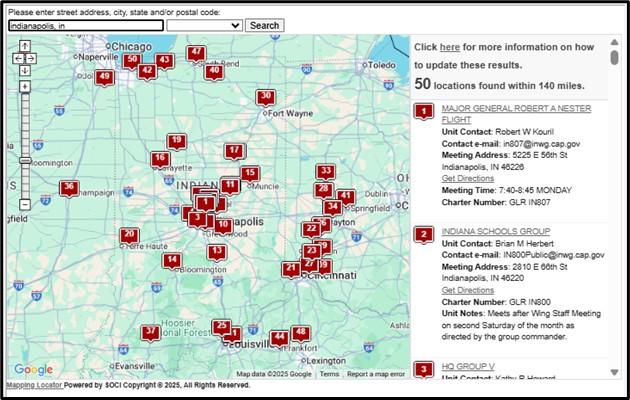630x400 pixels.
Task: Click map marker 28
Action: coord(323,190)
